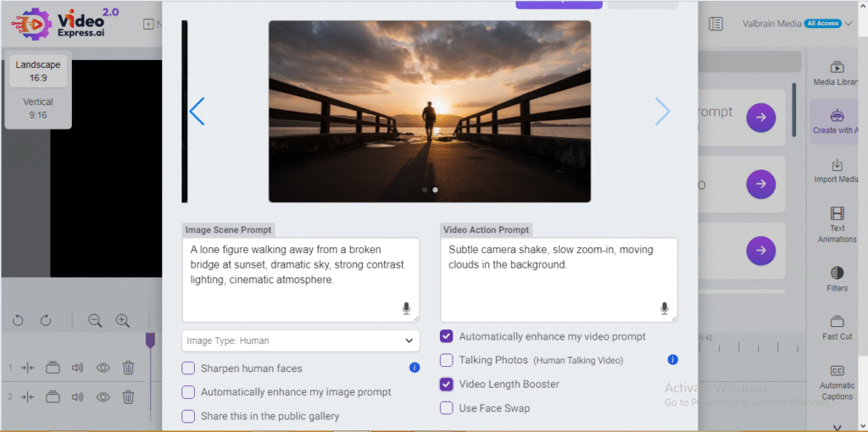Enable the Use Face Swap option

coord(447,408)
